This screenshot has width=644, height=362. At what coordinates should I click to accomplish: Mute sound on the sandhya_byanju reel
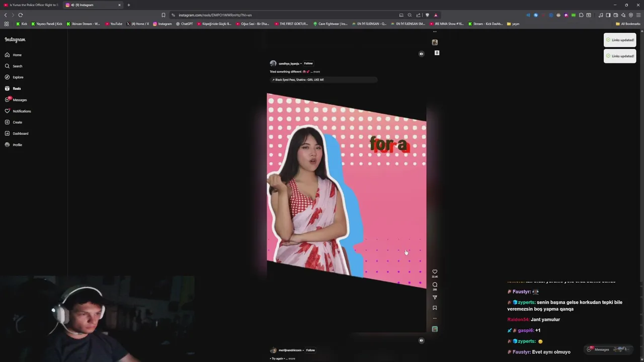pyautogui.click(x=422, y=54)
